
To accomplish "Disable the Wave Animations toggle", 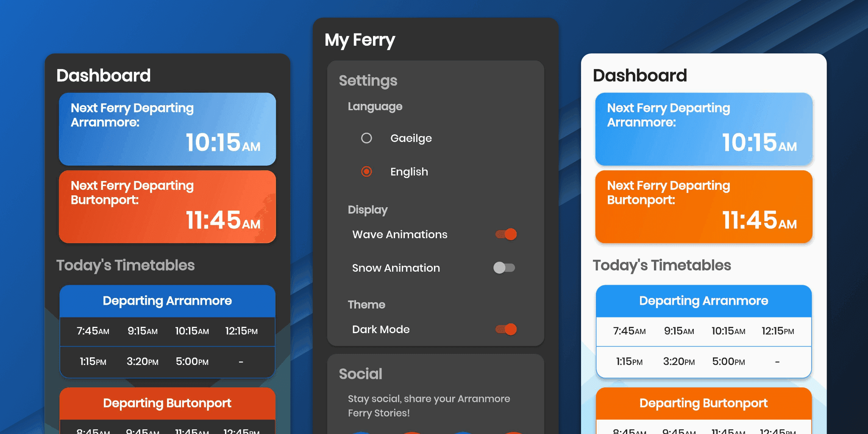I will click(x=506, y=234).
